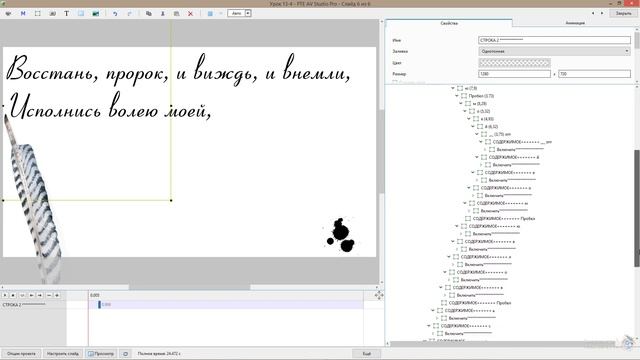Click the horizontal scrollbar below the canvas

click(x=189, y=287)
